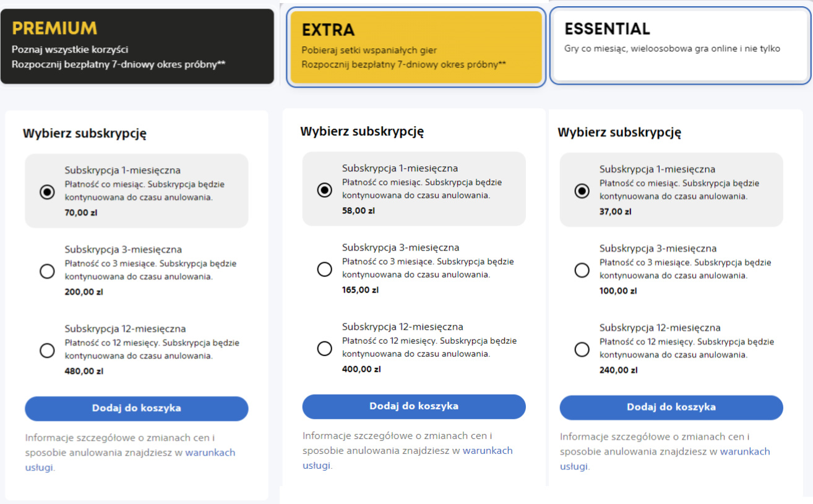Select the ESSENTIAL plan banner
Viewport: 813px width, 504px height.
tap(680, 45)
